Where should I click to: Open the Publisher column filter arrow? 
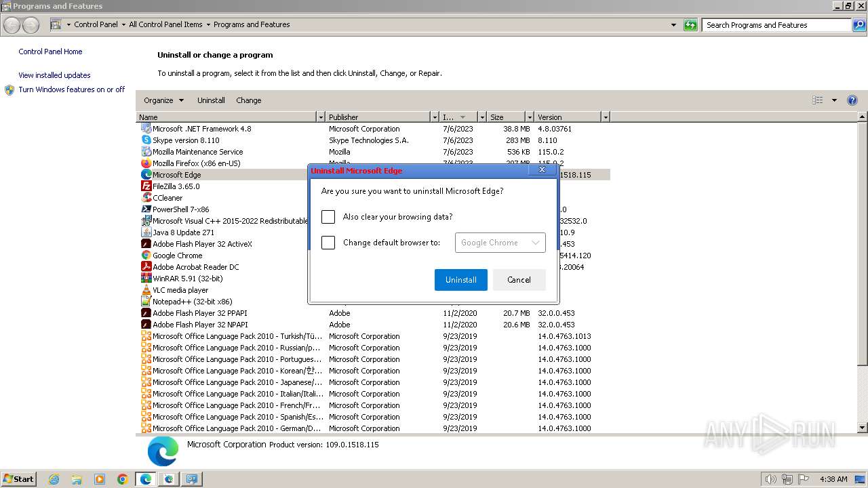(x=434, y=117)
